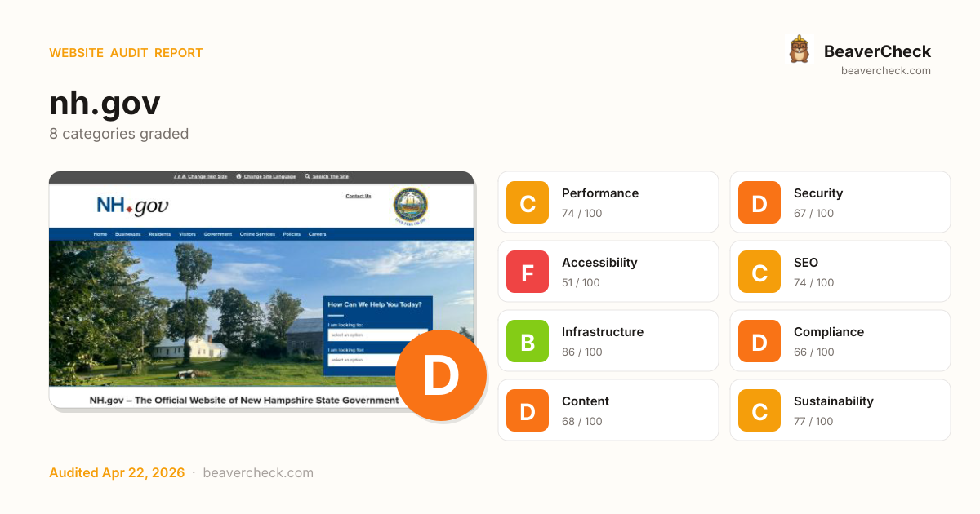
Task: Click the NH.gov logo in the screenshot
Action: [132, 206]
